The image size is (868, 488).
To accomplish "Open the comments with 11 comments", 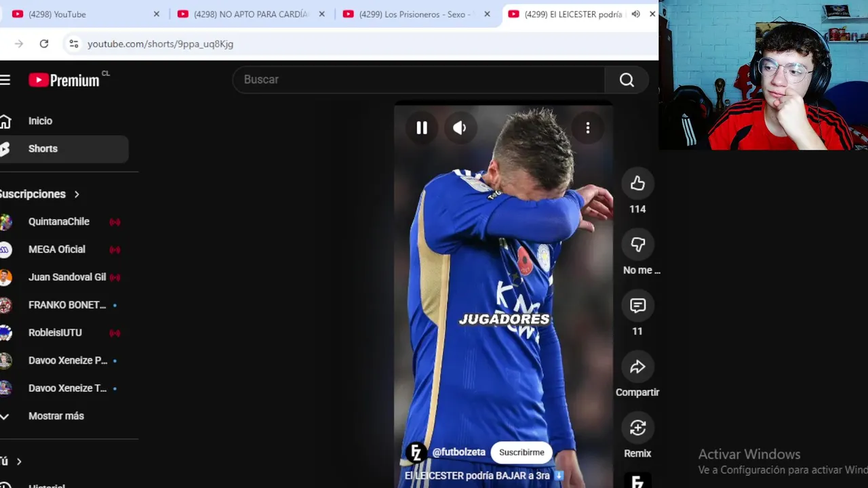I will pyautogui.click(x=637, y=306).
